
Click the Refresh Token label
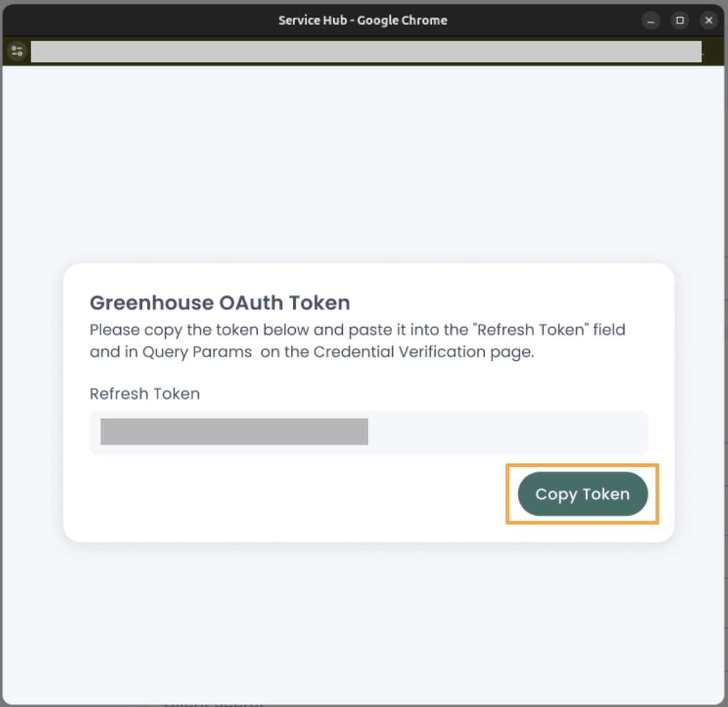coord(145,394)
